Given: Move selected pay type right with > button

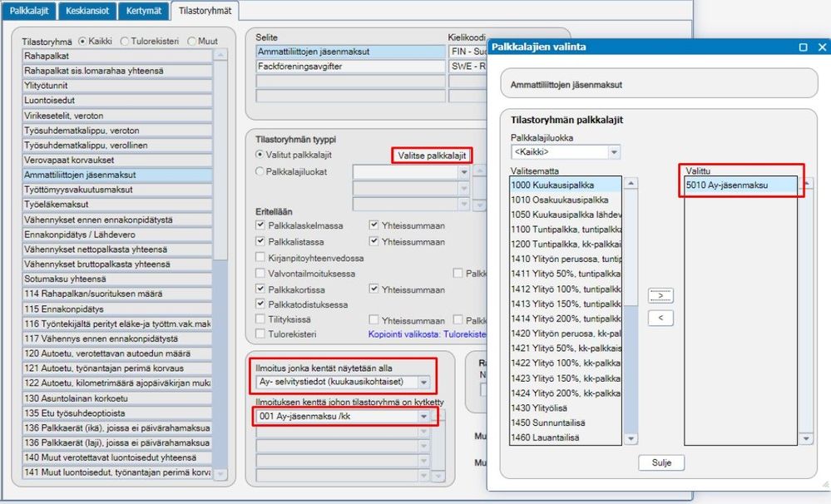Looking at the screenshot, I should pyautogui.click(x=660, y=296).
